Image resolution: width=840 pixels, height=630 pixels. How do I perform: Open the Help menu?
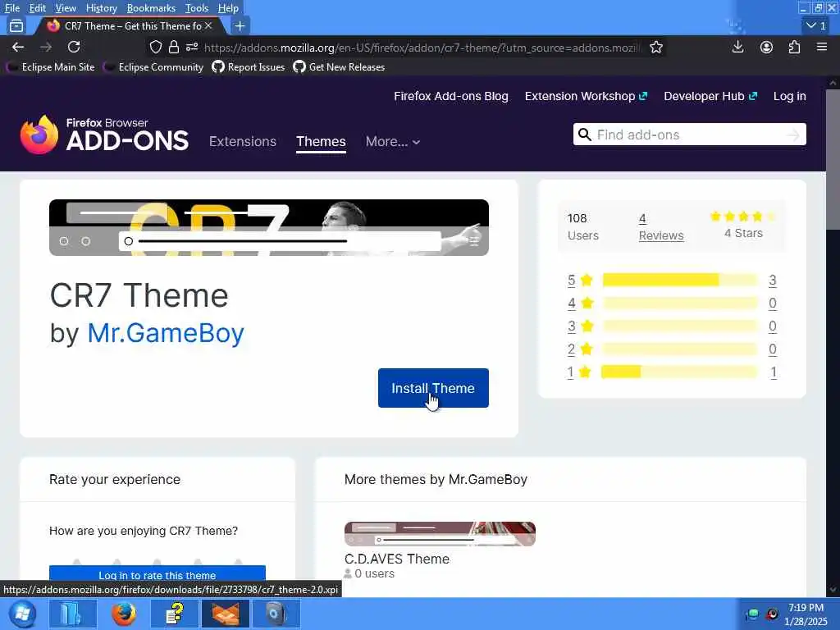(x=228, y=8)
